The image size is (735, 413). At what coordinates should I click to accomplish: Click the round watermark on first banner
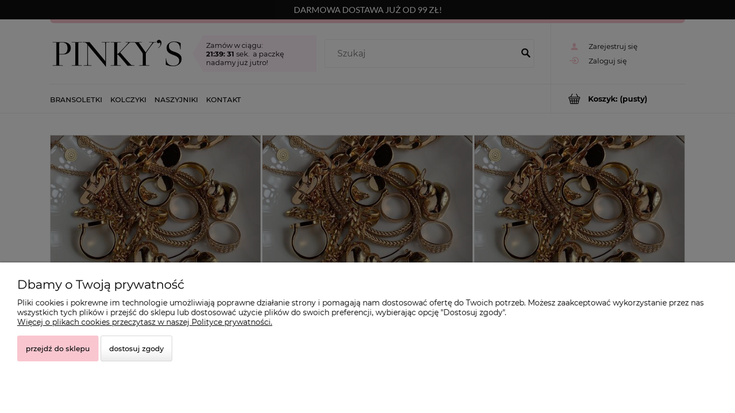click(x=71, y=155)
